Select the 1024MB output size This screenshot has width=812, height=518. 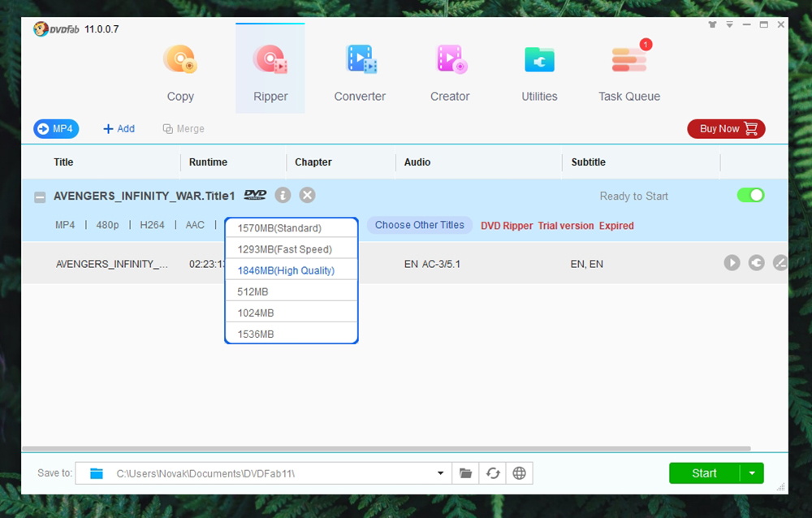click(x=291, y=313)
